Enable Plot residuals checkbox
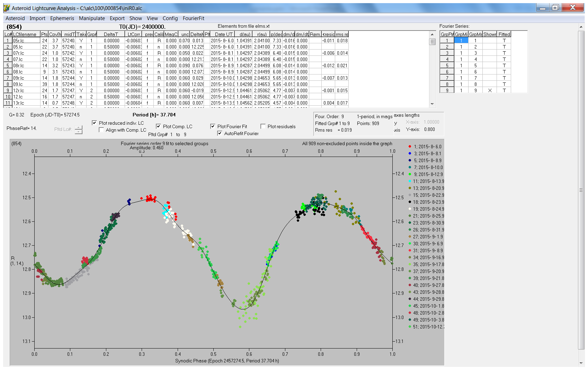The width and height of the screenshot is (588, 370). (263, 126)
